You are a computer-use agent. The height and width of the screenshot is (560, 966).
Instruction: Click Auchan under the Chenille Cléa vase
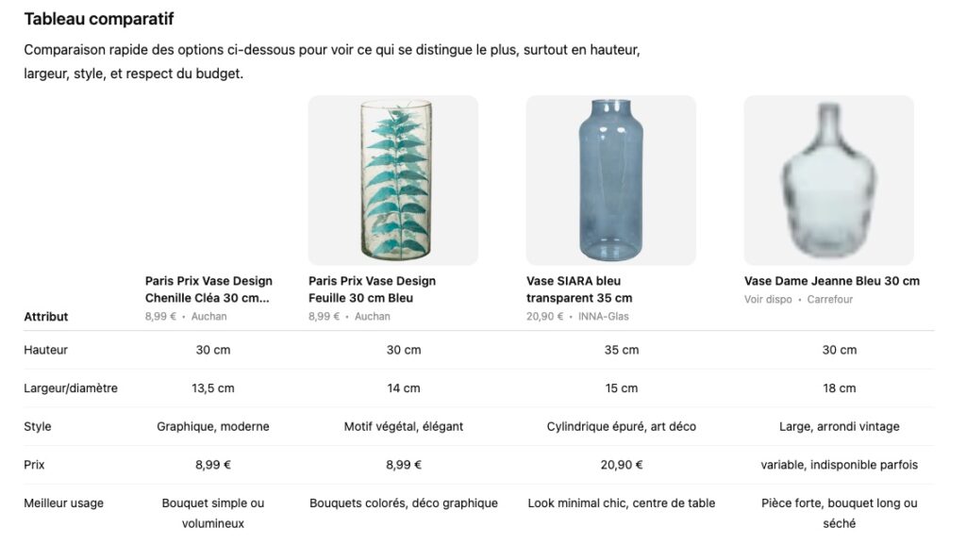click(209, 317)
